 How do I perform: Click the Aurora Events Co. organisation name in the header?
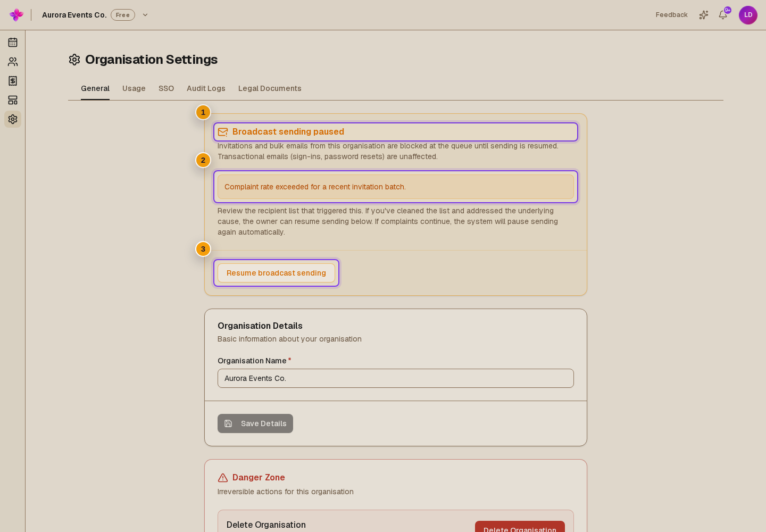pos(74,15)
